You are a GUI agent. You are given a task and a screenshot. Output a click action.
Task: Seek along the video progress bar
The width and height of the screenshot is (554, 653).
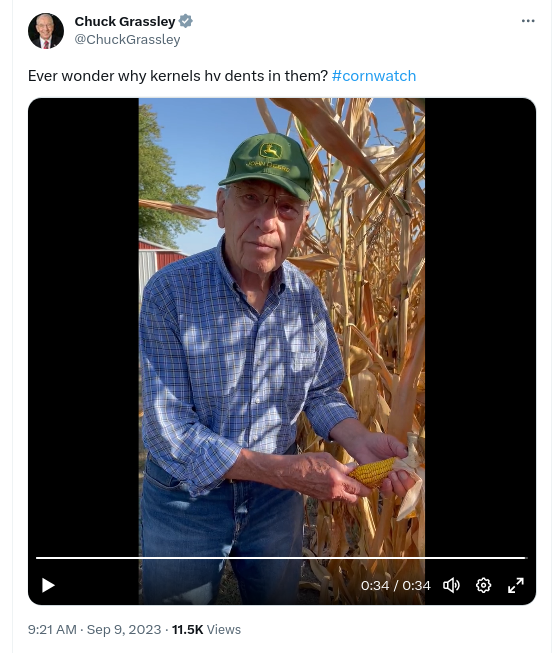pyautogui.click(x=282, y=557)
